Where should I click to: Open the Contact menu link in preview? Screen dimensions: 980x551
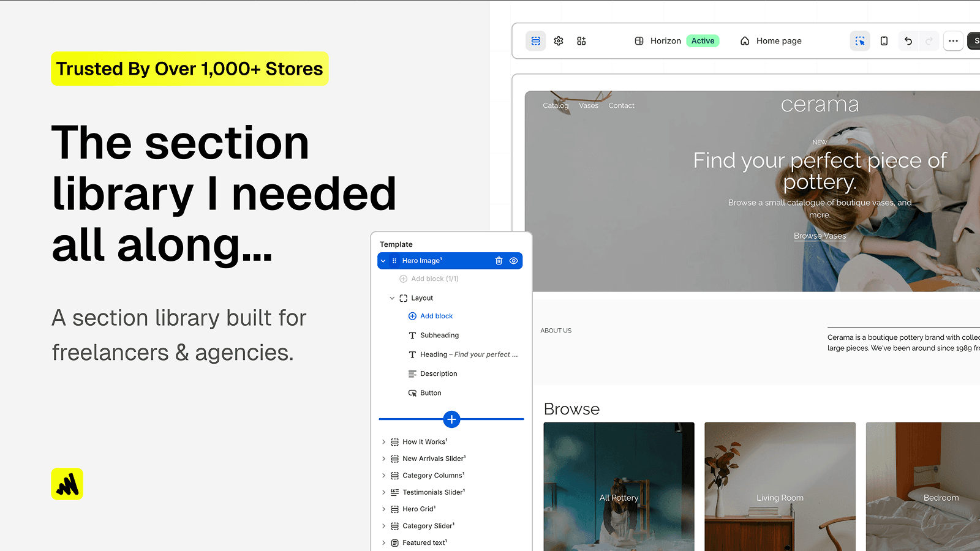pos(621,106)
